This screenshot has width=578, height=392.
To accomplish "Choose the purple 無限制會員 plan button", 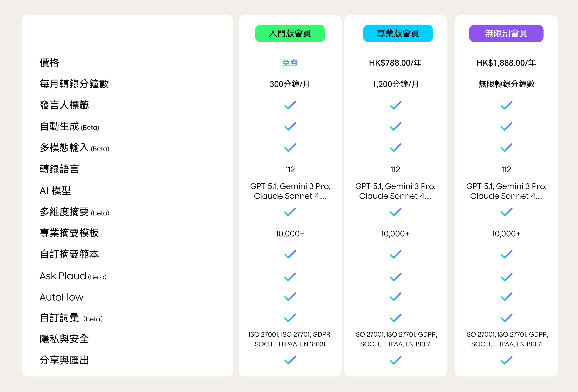I will click(506, 33).
